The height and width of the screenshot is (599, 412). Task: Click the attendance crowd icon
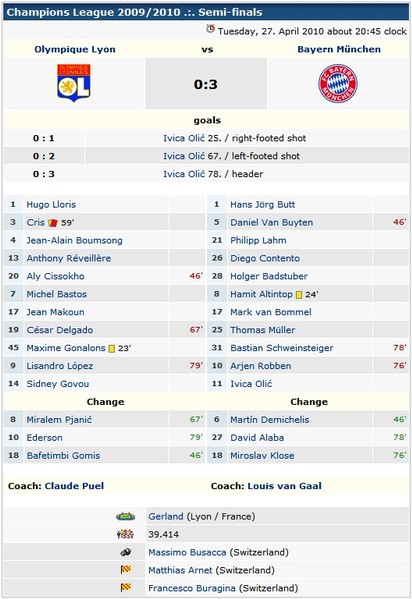pyautogui.click(x=125, y=534)
